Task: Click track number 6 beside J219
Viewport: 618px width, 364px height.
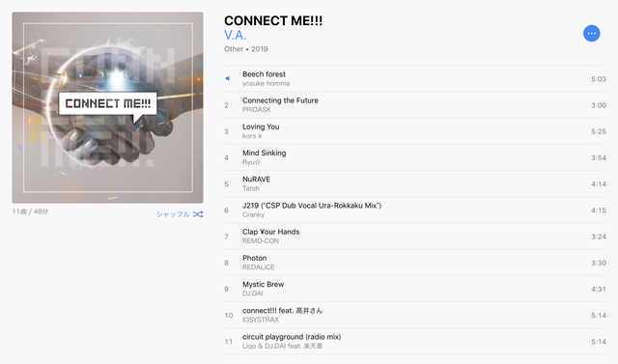Action: tap(226, 210)
